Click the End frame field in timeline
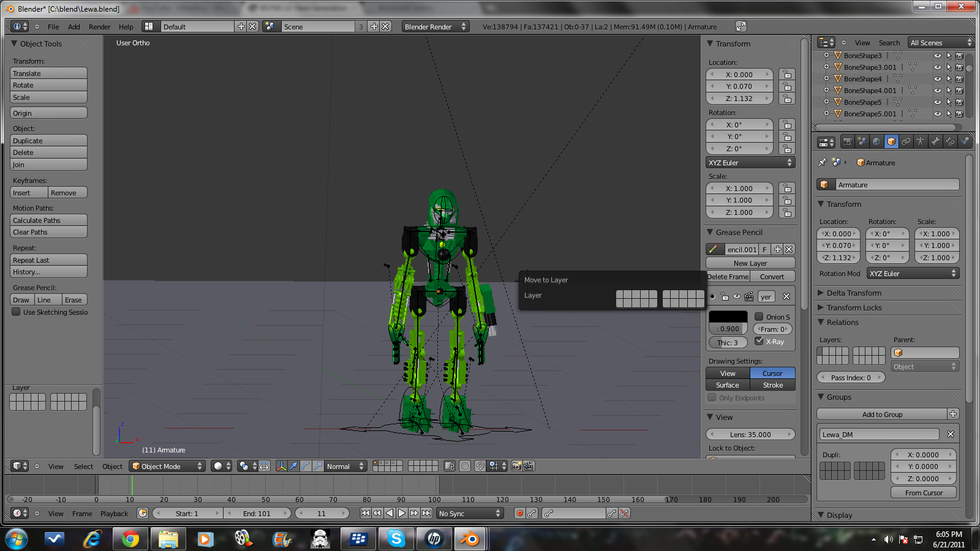The width and height of the screenshot is (980, 551). coord(257,514)
